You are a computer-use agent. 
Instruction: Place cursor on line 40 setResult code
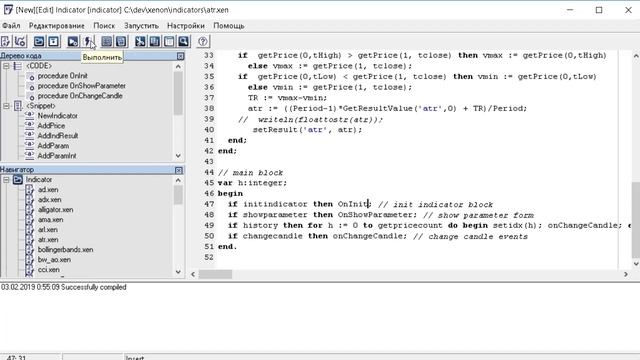(x=307, y=130)
